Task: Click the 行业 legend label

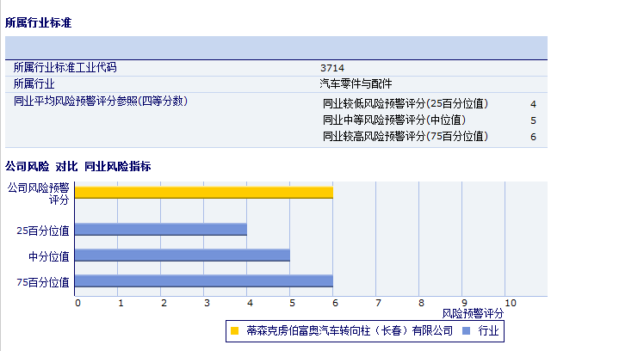Action: click(488, 329)
